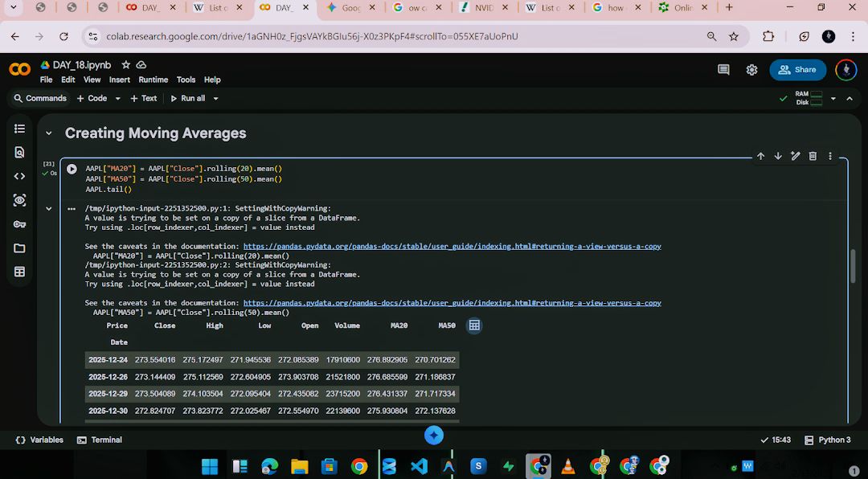The width and height of the screenshot is (868, 479).
Task: Open the Help menu
Action: (212, 80)
